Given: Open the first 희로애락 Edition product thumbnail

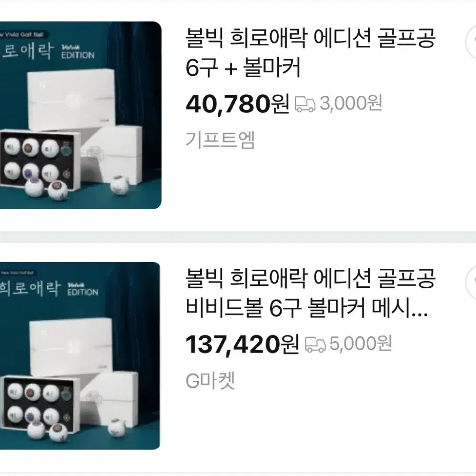Looking at the screenshot, I should tap(81, 115).
